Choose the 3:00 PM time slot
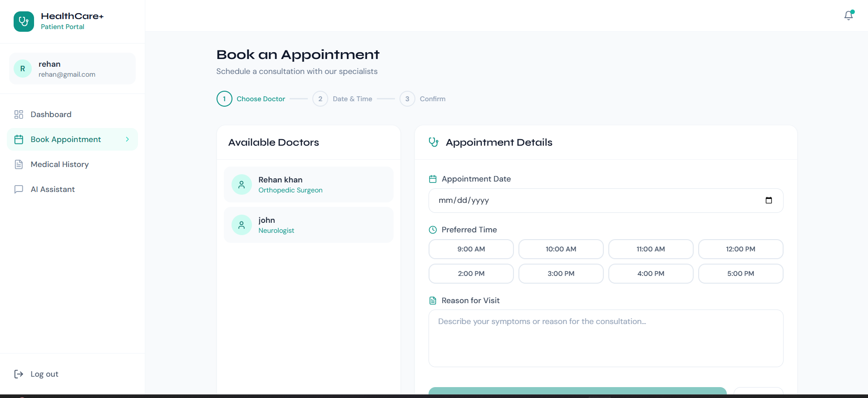Image resolution: width=868 pixels, height=398 pixels. pyautogui.click(x=561, y=274)
